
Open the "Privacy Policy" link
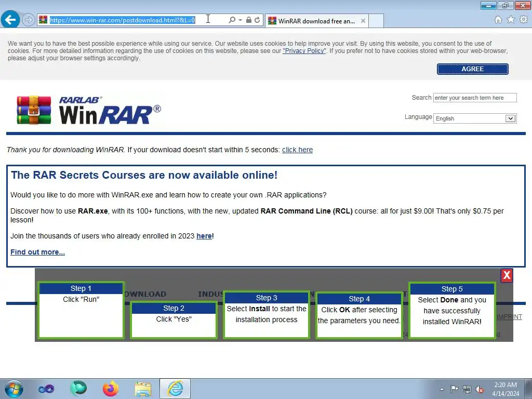(304, 51)
